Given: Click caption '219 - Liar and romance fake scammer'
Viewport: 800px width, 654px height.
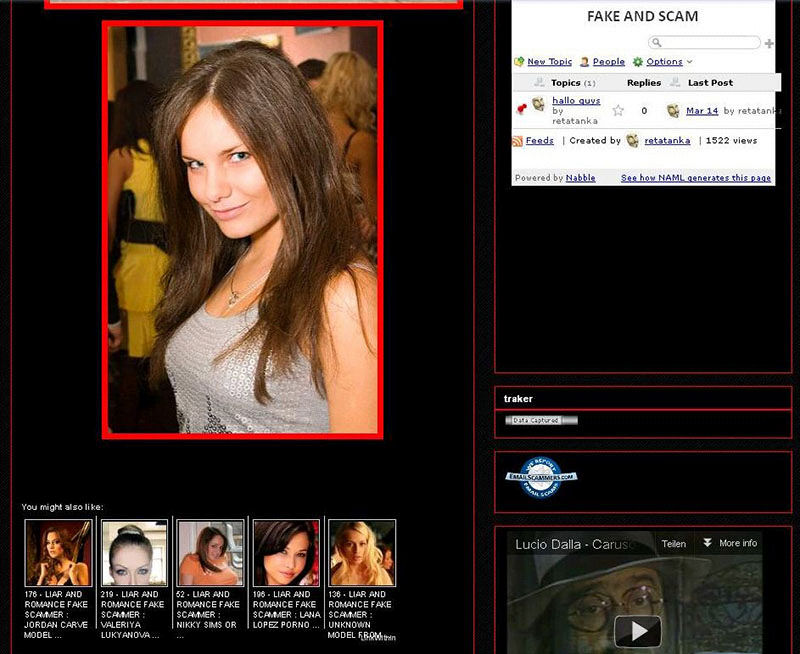Looking at the screenshot, I should (x=132, y=615).
